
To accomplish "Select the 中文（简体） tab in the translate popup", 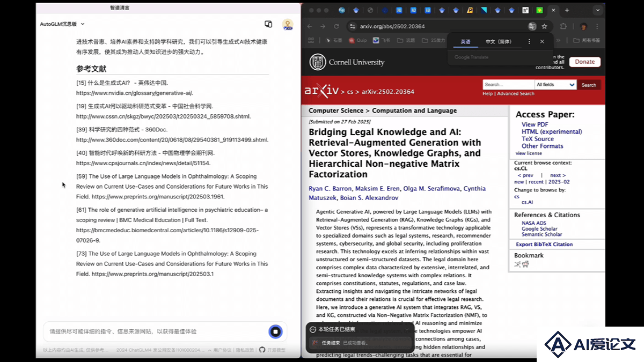I will 499,42.
